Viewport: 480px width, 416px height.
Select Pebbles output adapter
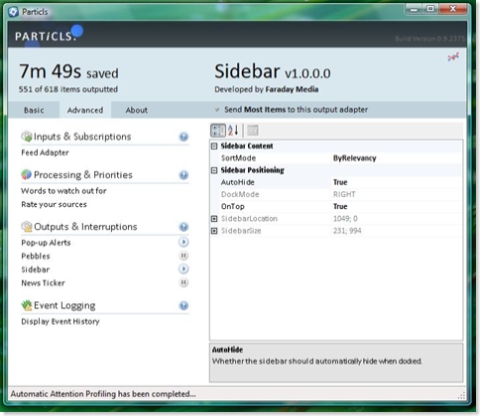36,256
